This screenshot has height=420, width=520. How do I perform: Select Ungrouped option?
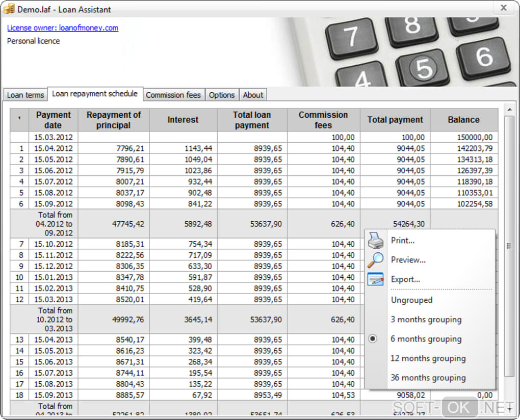pos(411,300)
